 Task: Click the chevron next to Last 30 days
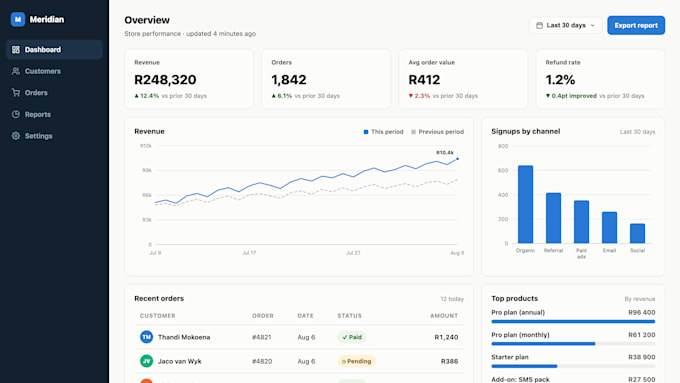pos(592,25)
